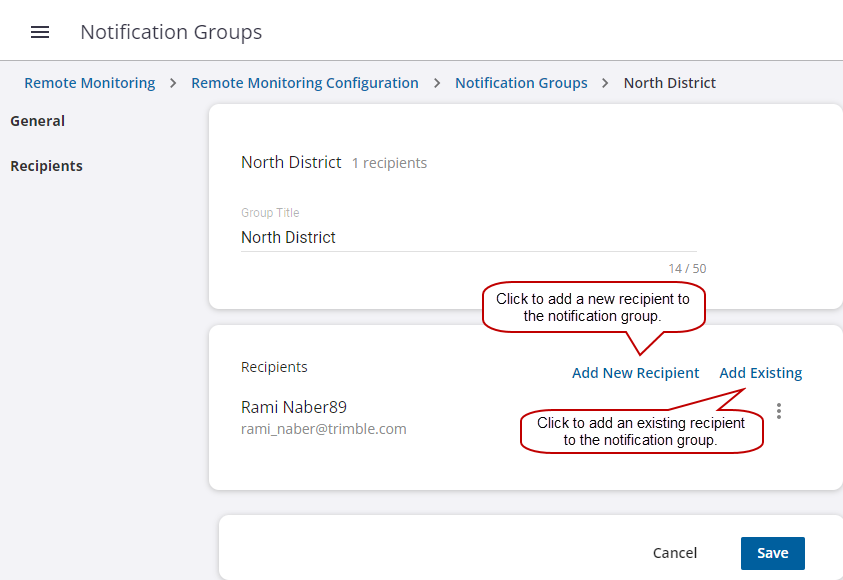The width and height of the screenshot is (843, 580).
Task: Cancel editing the notification group
Action: coord(674,553)
